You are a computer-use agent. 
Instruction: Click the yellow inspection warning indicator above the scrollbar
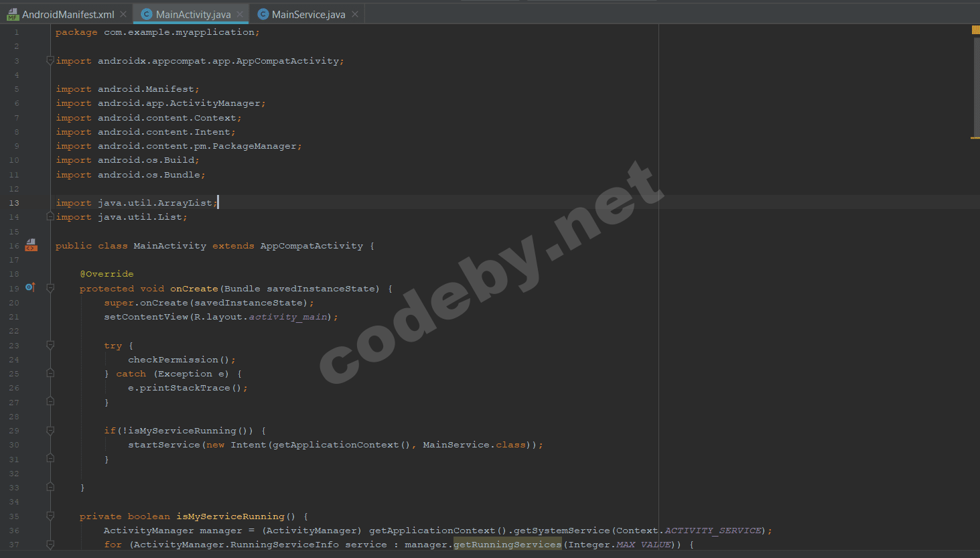pos(975,29)
